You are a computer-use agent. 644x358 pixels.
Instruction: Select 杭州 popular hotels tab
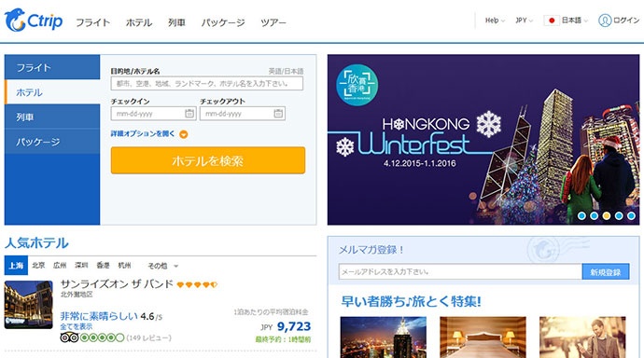[x=124, y=266]
